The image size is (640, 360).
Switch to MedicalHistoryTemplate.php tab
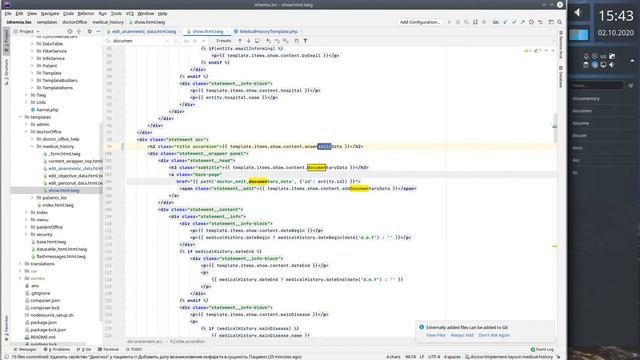point(268,31)
